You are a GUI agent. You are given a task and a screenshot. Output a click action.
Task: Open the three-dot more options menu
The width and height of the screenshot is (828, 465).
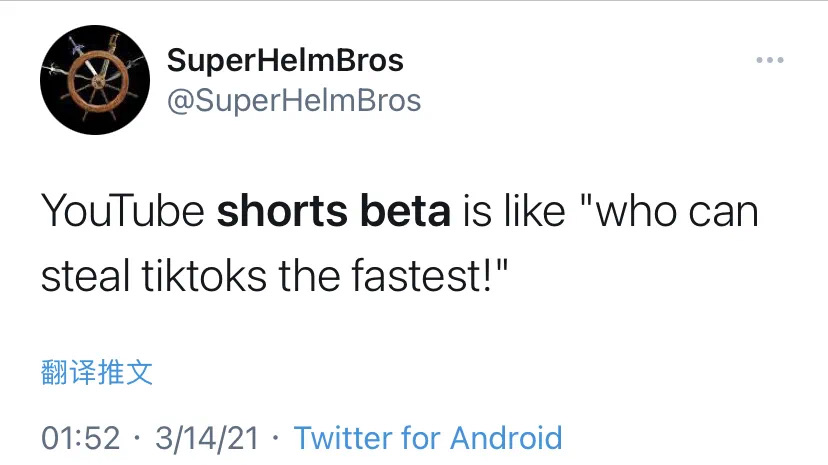click(770, 61)
